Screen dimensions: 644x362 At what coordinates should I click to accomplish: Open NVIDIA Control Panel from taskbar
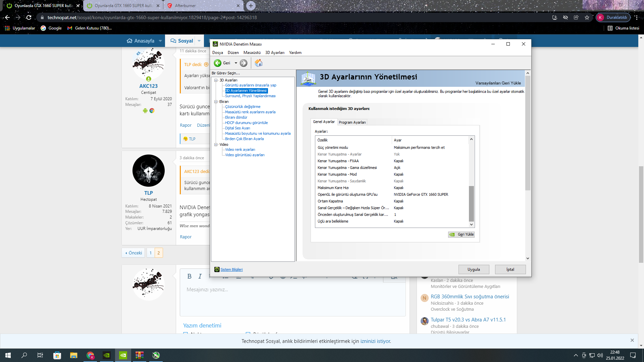pyautogui.click(x=123, y=355)
